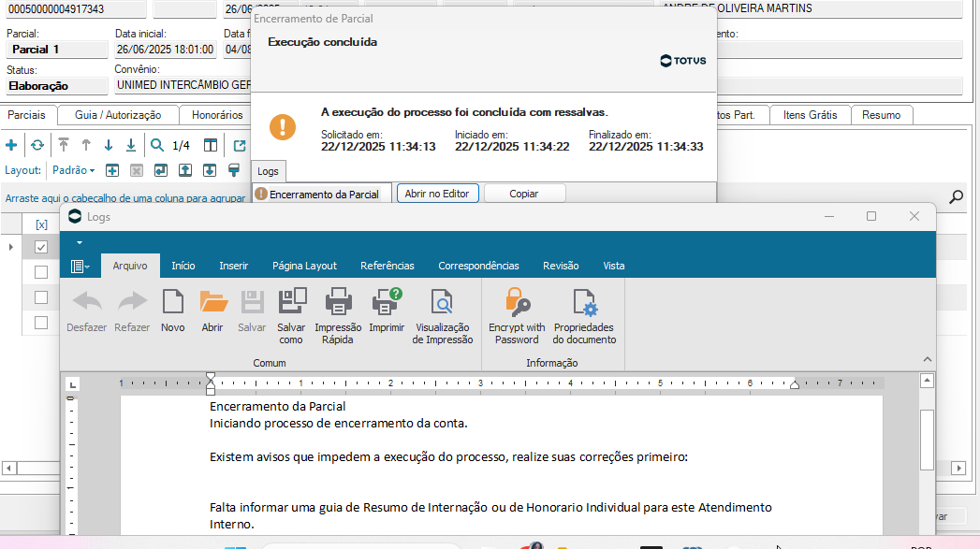The width and height of the screenshot is (980, 549).
Task: Uncheck the first row checkbox
Action: 41,247
